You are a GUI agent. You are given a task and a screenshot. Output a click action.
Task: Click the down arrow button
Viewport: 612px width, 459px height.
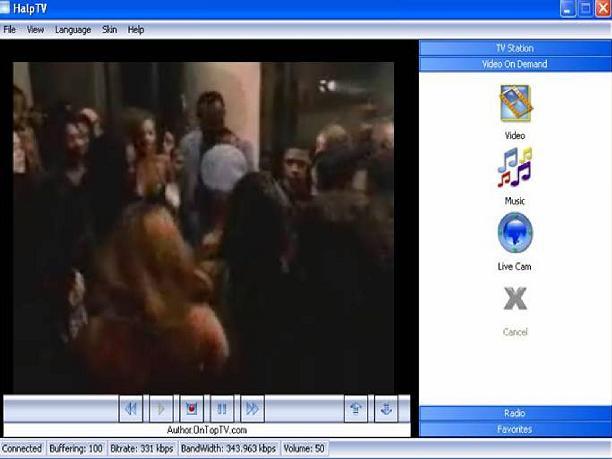click(386, 409)
